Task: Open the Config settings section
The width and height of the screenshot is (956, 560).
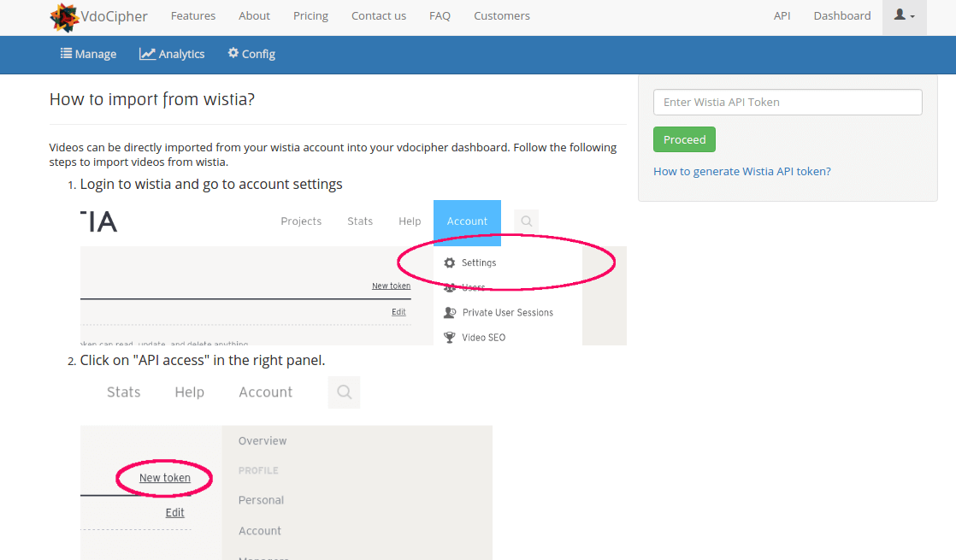Action: point(251,54)
